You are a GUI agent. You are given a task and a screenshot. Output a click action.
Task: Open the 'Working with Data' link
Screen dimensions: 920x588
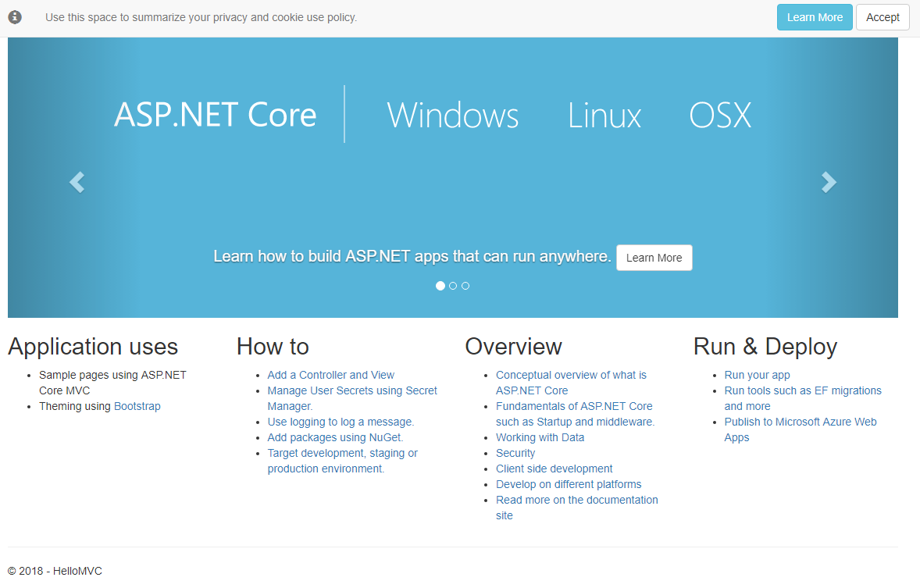coord(540,437)
